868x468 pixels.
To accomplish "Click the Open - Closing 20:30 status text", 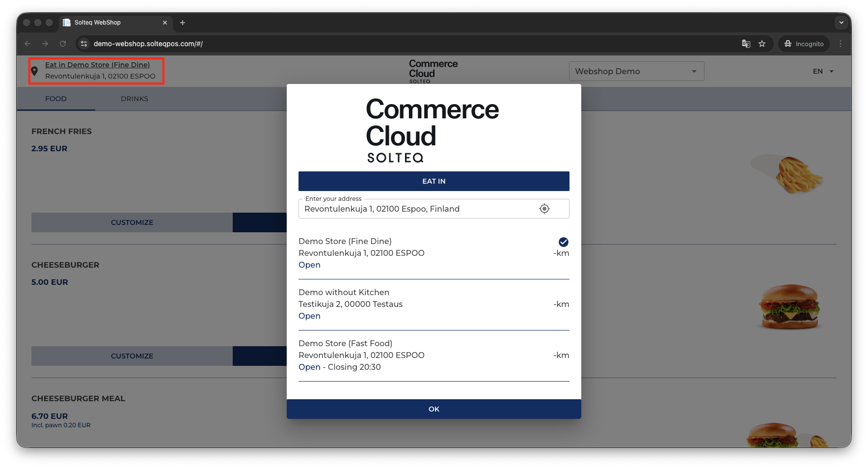I will 340,367.
